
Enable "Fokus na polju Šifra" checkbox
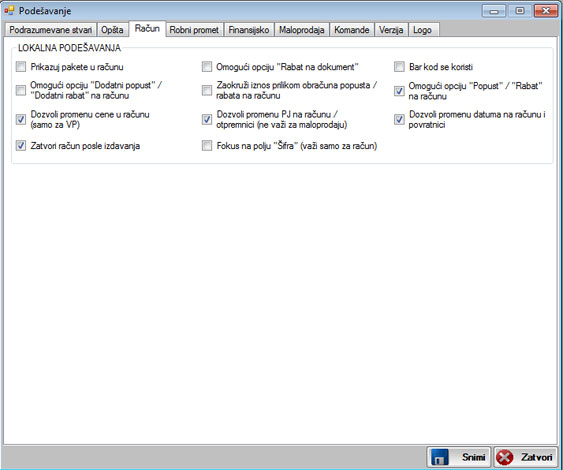[207, 145]
